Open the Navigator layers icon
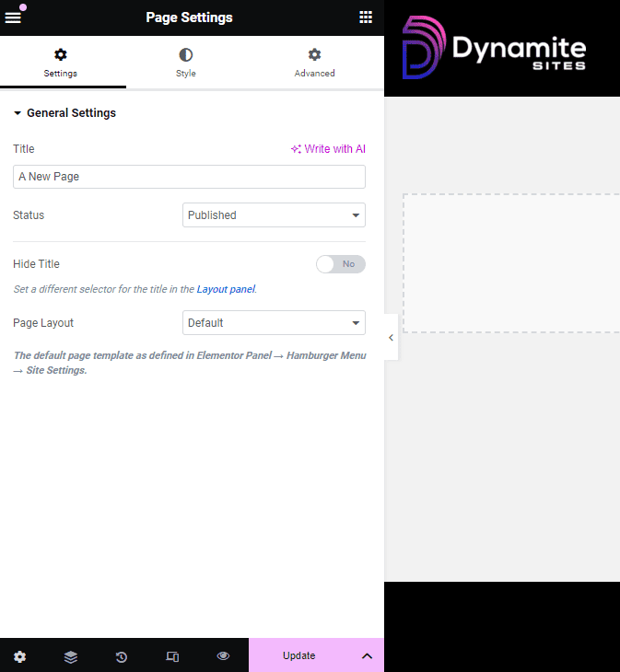 (x=71, y=656)
